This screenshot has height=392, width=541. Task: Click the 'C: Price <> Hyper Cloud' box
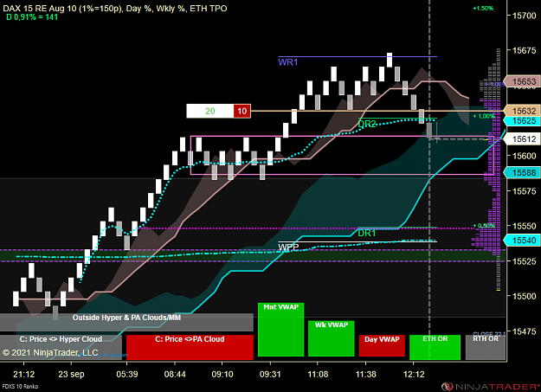(61, 347)
